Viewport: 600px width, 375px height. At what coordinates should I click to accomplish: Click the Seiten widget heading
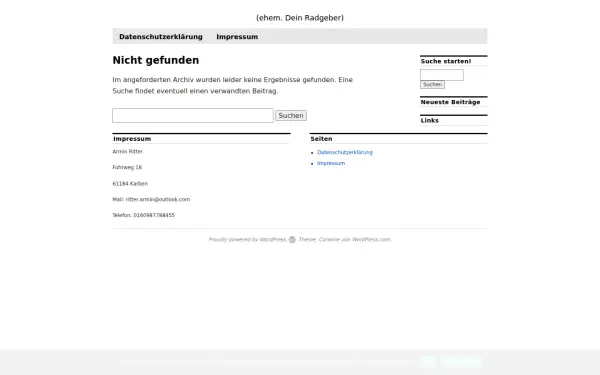(321, 139)
